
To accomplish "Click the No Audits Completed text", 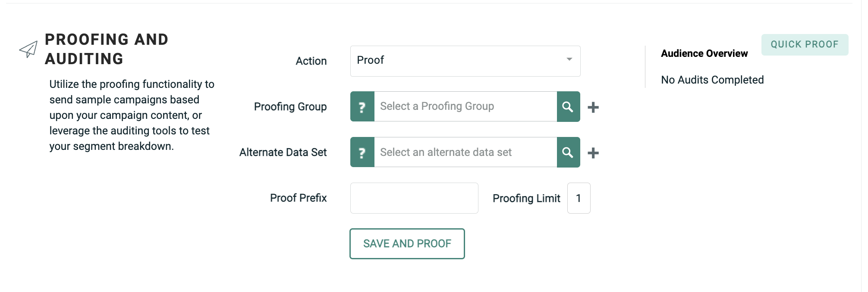I will (x=712, y=80).
